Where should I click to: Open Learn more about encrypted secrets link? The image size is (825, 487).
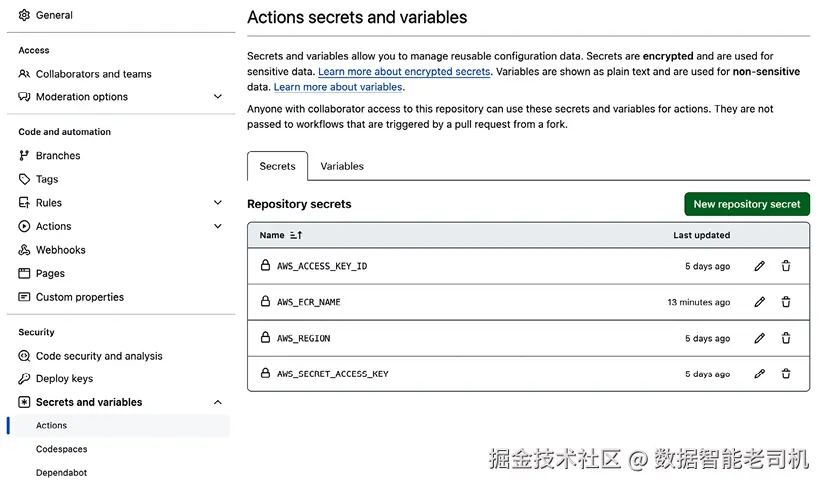click(404, 72)
